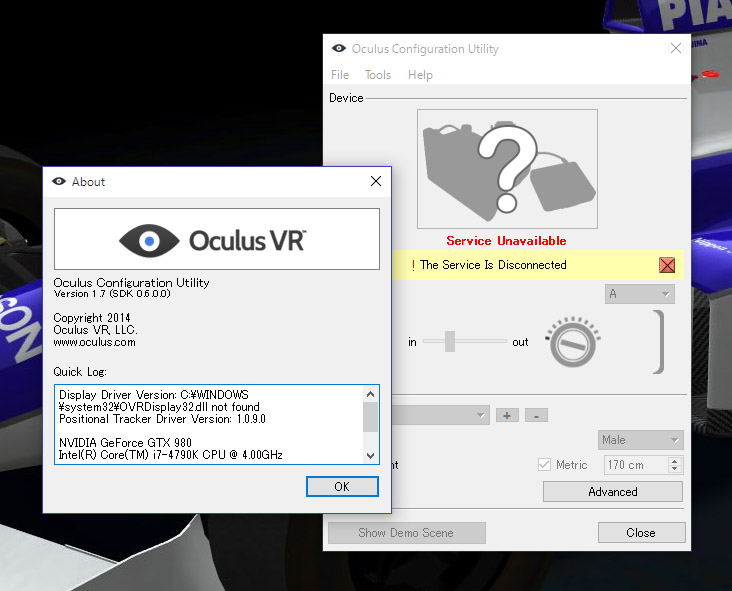The width and height of the screenshot is (732, 591).
Task: Click the Oculus eye icon in About title bar
Action: click(x=60, y=181)
